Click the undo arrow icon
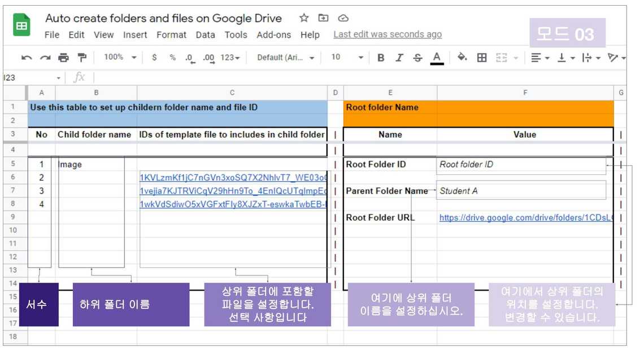644x351 pixels. [x=26, y=58]
